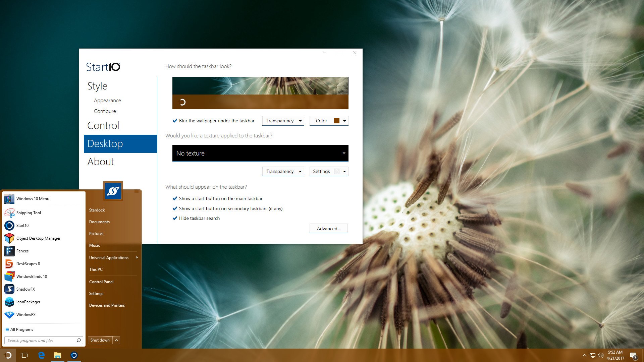Open IconPackager from the start menu

[x=28, y=302]
